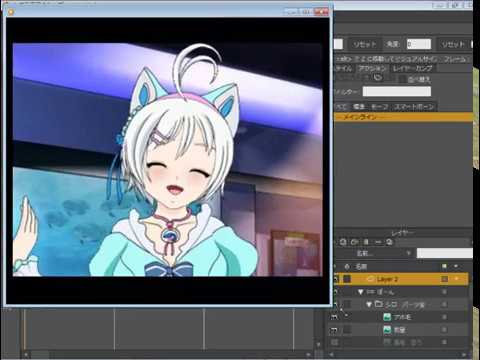Collapse the シロ group folder triangle
Viewport: 480px width, 360px height.
(x=369, y=304)
